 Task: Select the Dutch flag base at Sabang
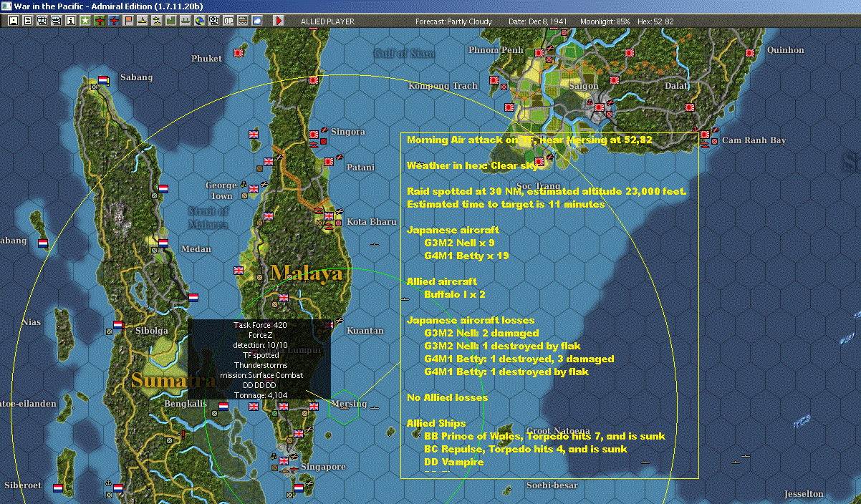click(104, 80)
